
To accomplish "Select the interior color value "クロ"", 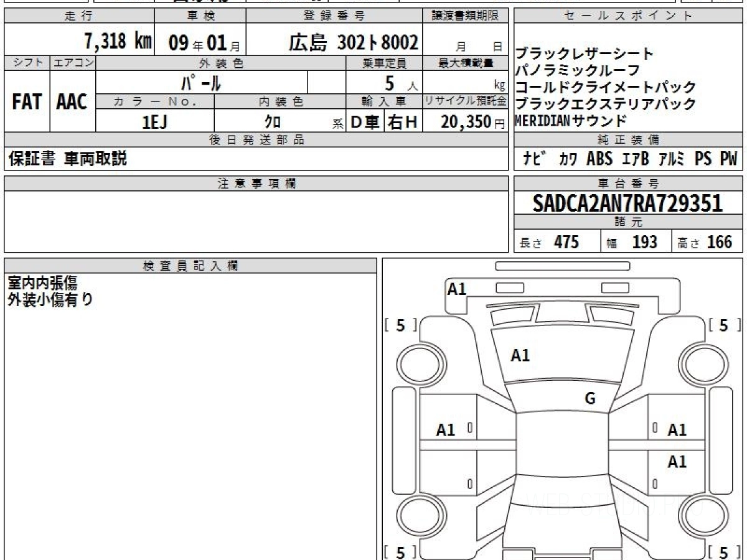I will (273, 121).
